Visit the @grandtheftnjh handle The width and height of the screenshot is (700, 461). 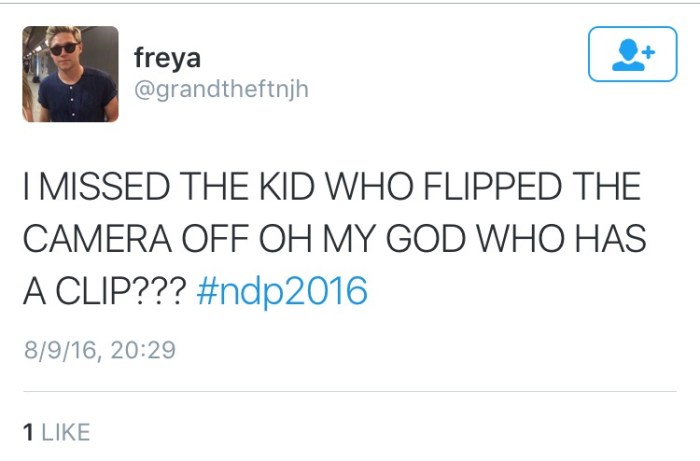221,89
